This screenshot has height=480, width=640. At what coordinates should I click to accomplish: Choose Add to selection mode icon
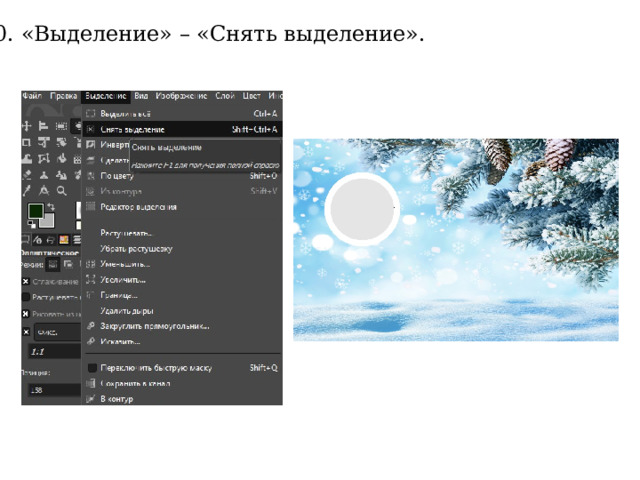[x=68, y=265]
